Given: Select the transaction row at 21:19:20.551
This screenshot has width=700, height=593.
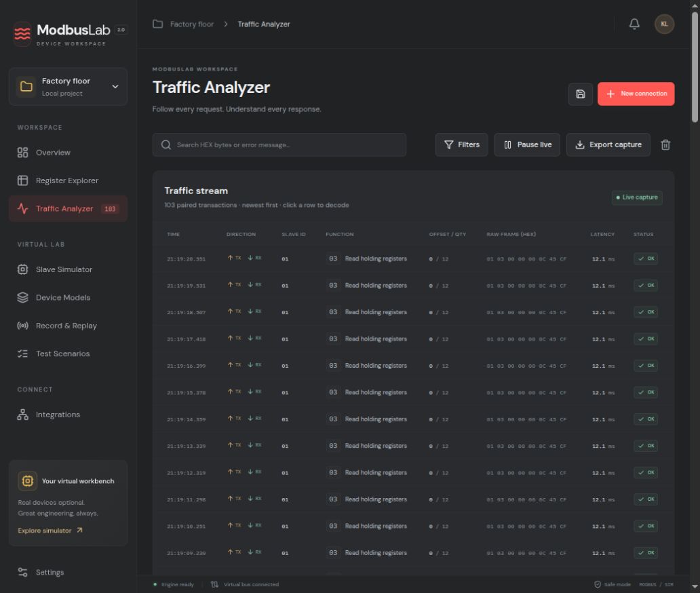Looking at the screenshot, I should (x=413, y=259).
